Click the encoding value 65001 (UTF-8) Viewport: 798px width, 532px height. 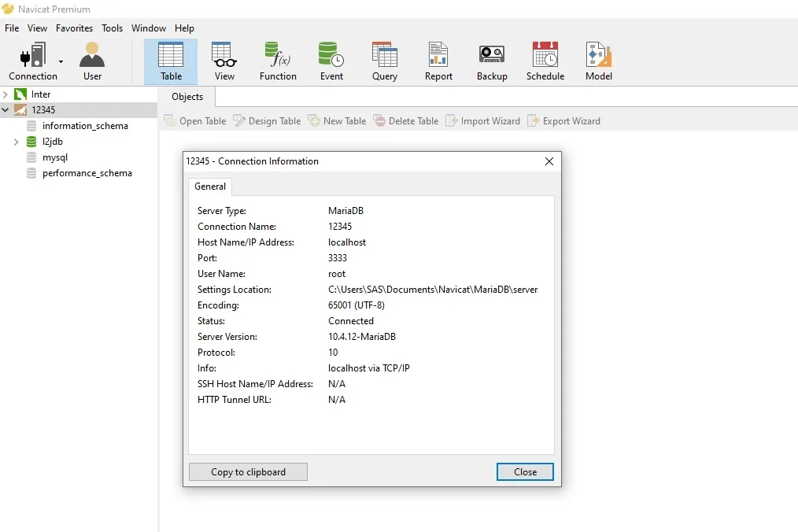pos(357,305)
